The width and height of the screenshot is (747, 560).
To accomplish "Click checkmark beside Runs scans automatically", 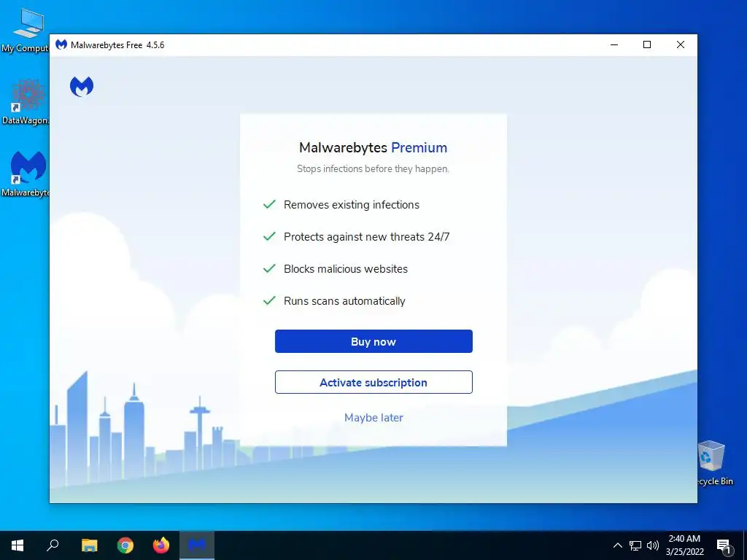I will pyautogui.click(x=269, y=300).
